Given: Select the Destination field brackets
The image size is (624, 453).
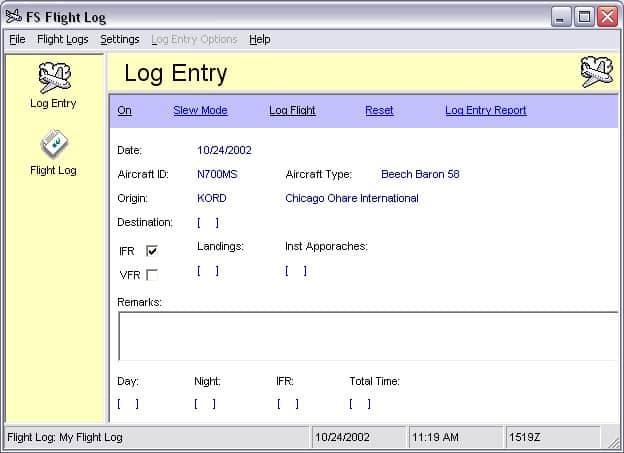Looking at the screenshot, I should pos(207,222).
